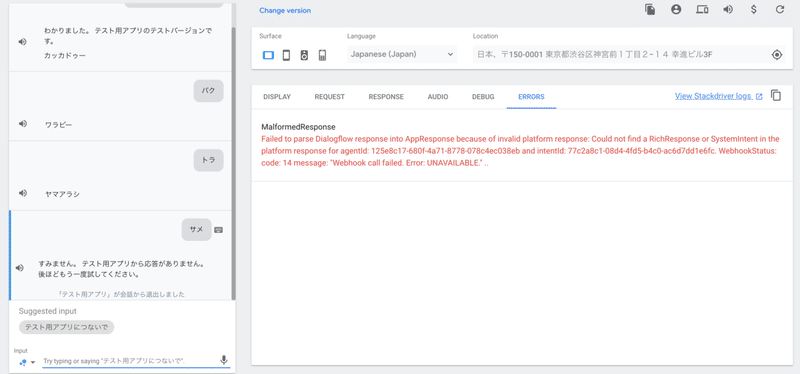Image resolution: width=800 pixels, height=374 pixels.
Task: Click the カッカドゥー response text
Action: point(65,56)
